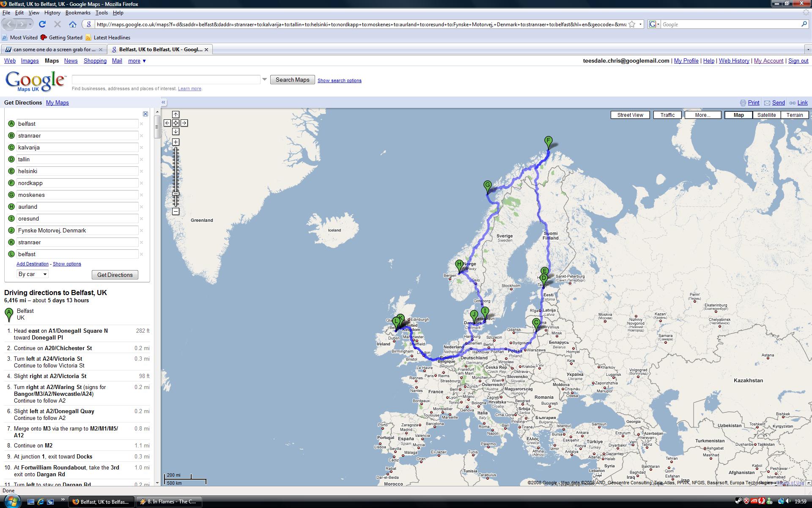Screen dimensions: 812x508
Task: Zoom in with the plus button
Action: (x=176, y=142)
